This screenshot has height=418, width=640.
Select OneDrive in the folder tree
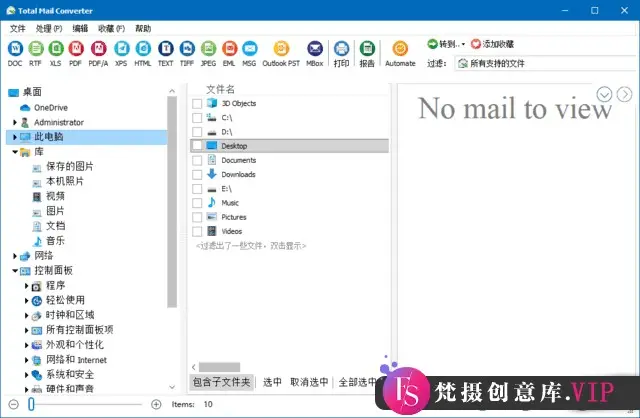click(51, 108)
